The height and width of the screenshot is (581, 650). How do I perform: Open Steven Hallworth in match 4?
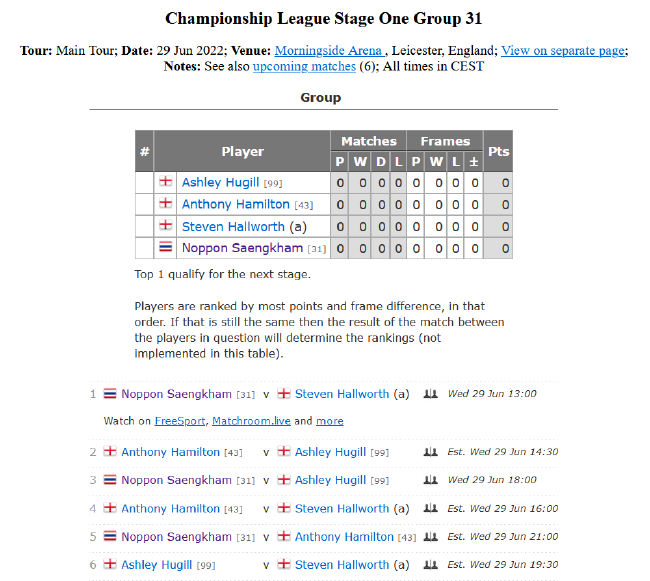click(x=342, y=508)
